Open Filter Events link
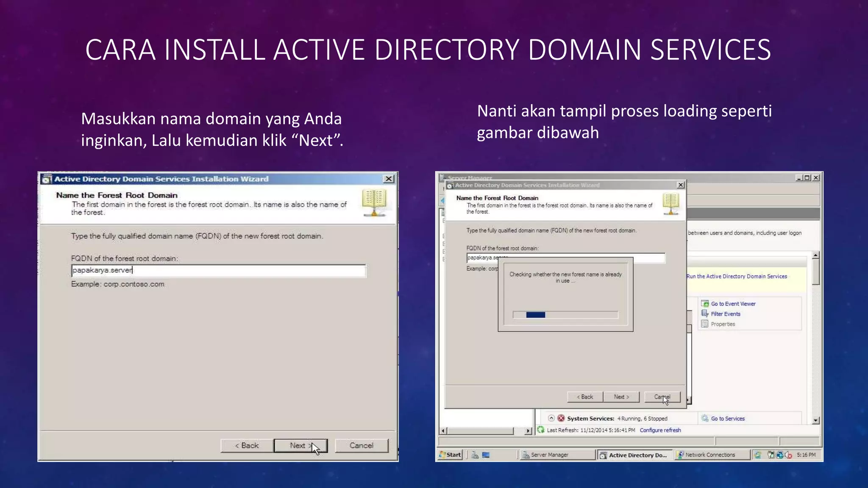868x488 pixels. (726, 314)
